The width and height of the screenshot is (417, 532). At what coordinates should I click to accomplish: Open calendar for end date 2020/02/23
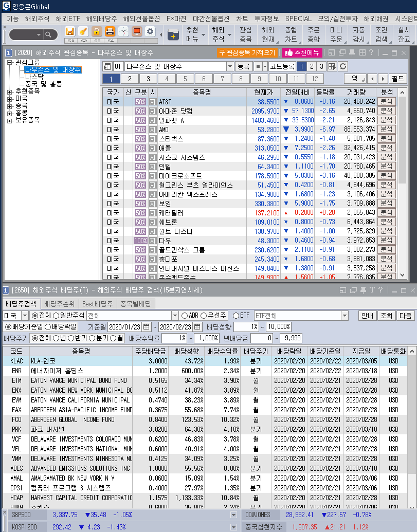pyautogui.click(x=197, y=327)
